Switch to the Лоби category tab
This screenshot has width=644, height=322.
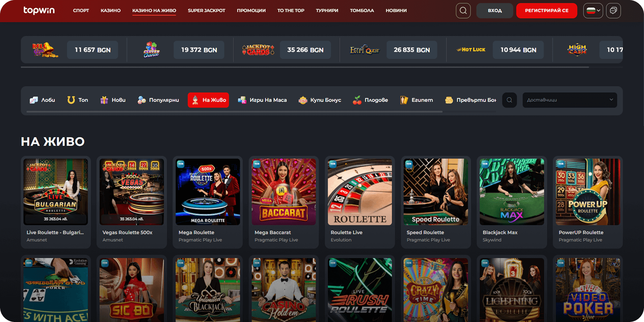(42, 100)
